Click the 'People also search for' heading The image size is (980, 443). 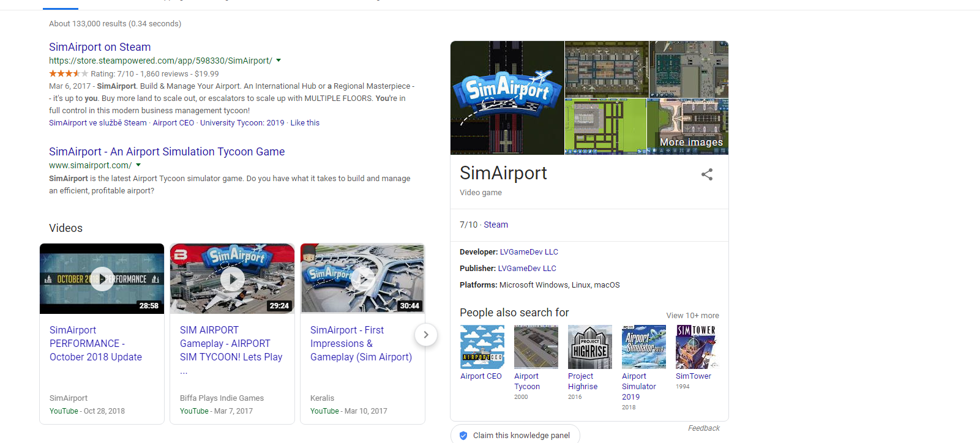click(514, 313)
